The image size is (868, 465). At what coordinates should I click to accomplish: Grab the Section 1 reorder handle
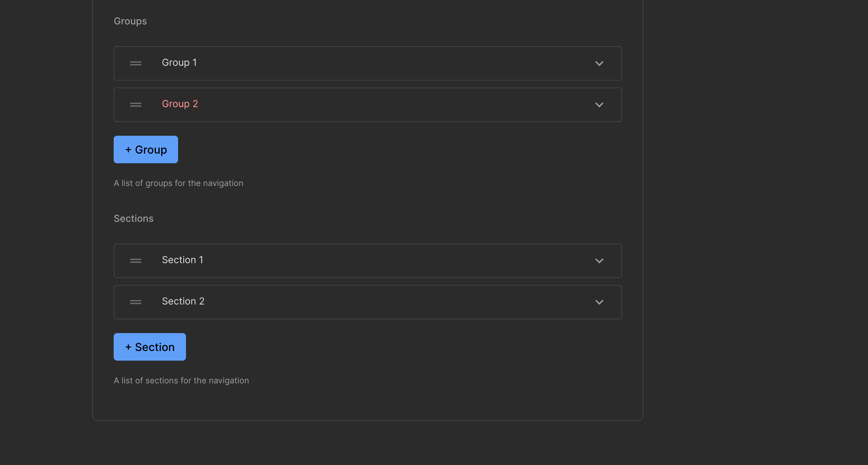(x=136, y=261)
